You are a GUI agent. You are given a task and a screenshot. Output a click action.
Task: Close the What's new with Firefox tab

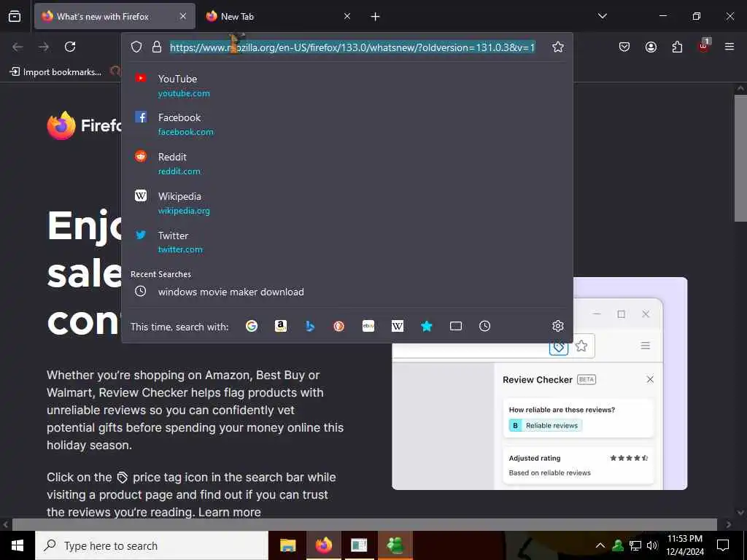pos(183,16)
